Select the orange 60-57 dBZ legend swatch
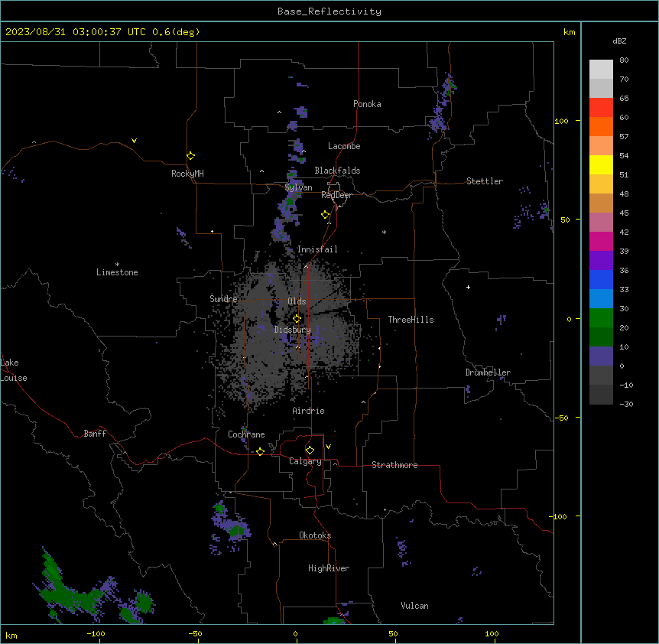659x644 pixels. point(601,126)
